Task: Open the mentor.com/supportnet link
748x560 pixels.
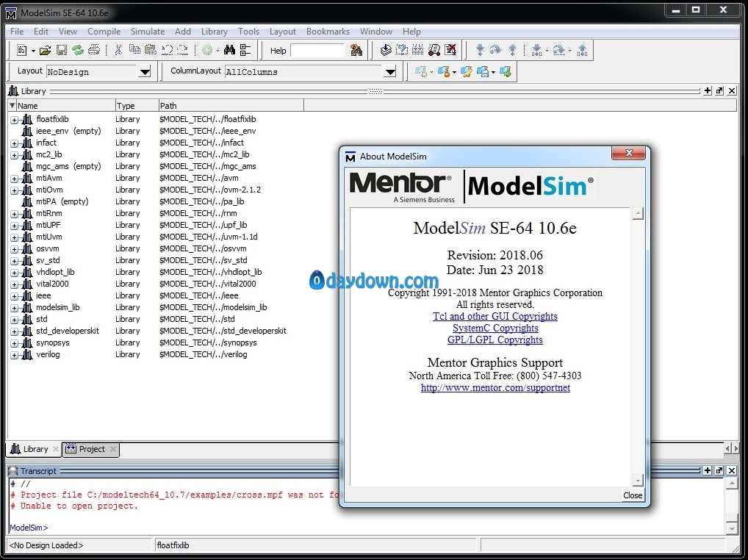Action: click(495, 387)
